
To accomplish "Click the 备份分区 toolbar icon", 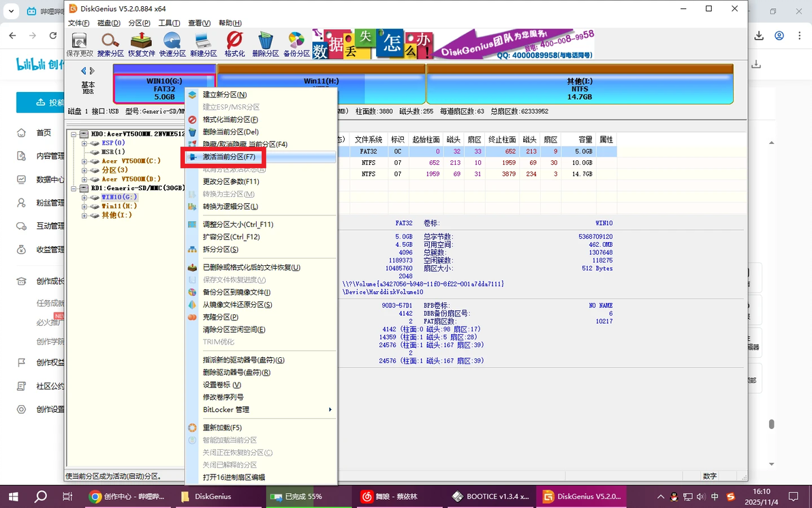I will [x=296, y=44].
